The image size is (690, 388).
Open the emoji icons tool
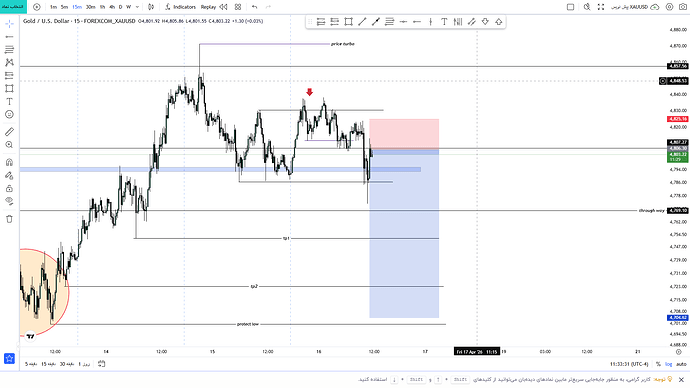(x=9, y=114)
